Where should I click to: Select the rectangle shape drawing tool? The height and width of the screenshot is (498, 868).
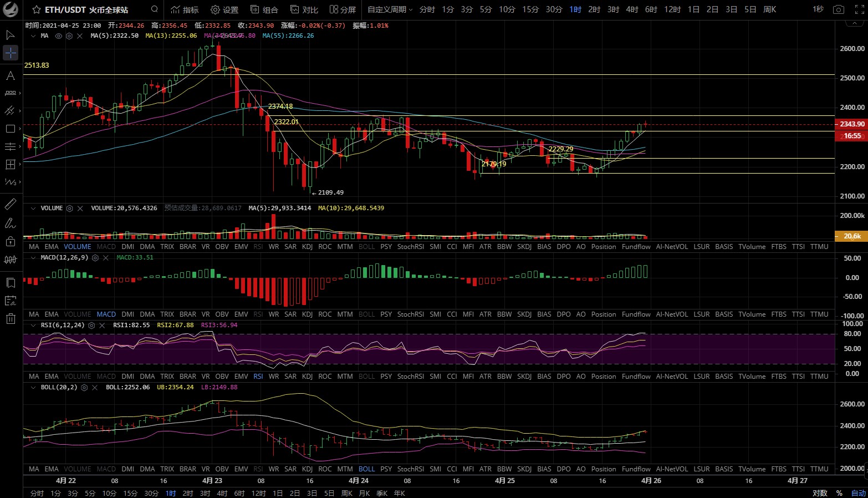point(10,129)
